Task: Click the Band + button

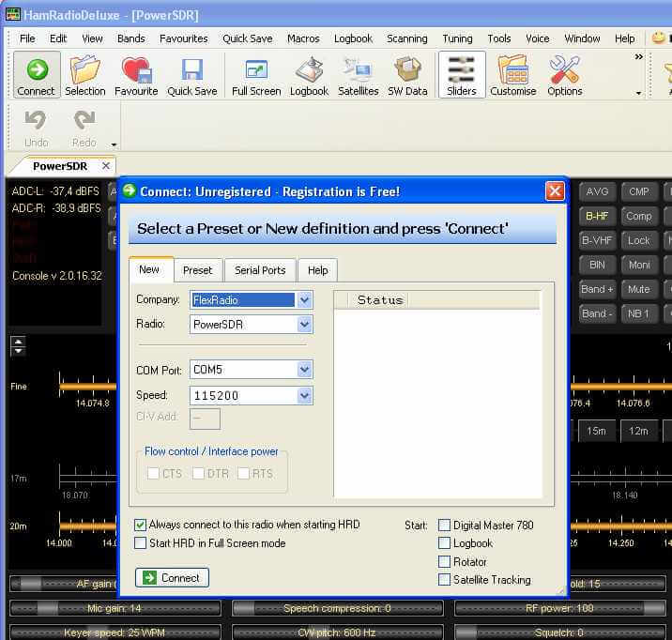Action: click(x=597, y=289)
